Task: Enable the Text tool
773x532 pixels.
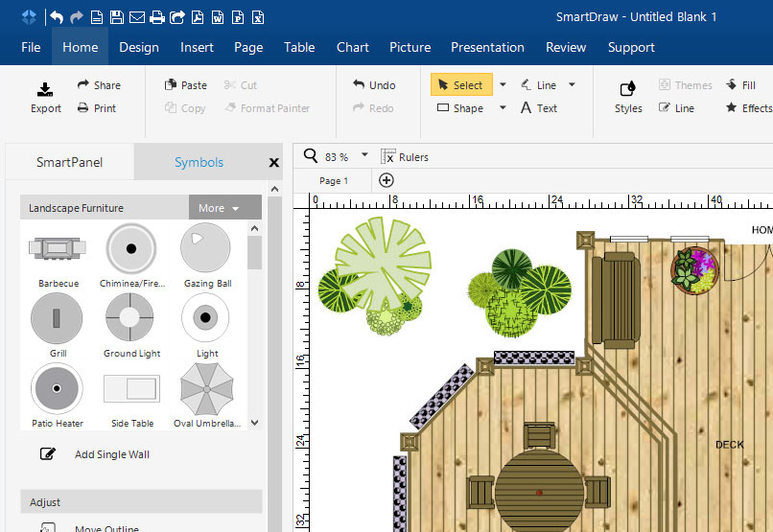Action: (539, 108)
